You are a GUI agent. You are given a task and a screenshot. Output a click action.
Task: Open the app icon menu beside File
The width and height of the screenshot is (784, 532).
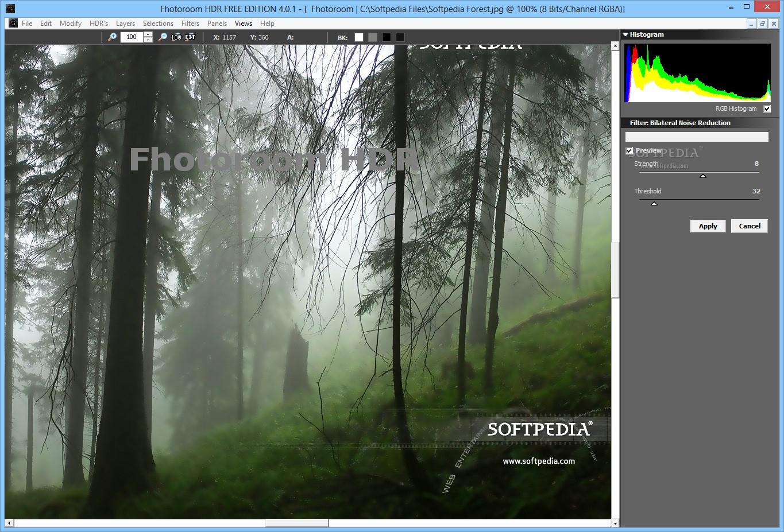coord(13,24)
